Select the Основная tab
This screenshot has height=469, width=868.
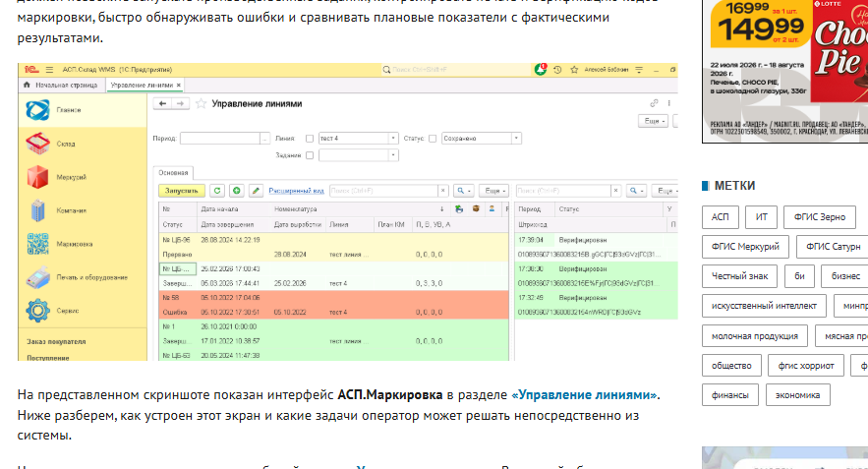173,173
